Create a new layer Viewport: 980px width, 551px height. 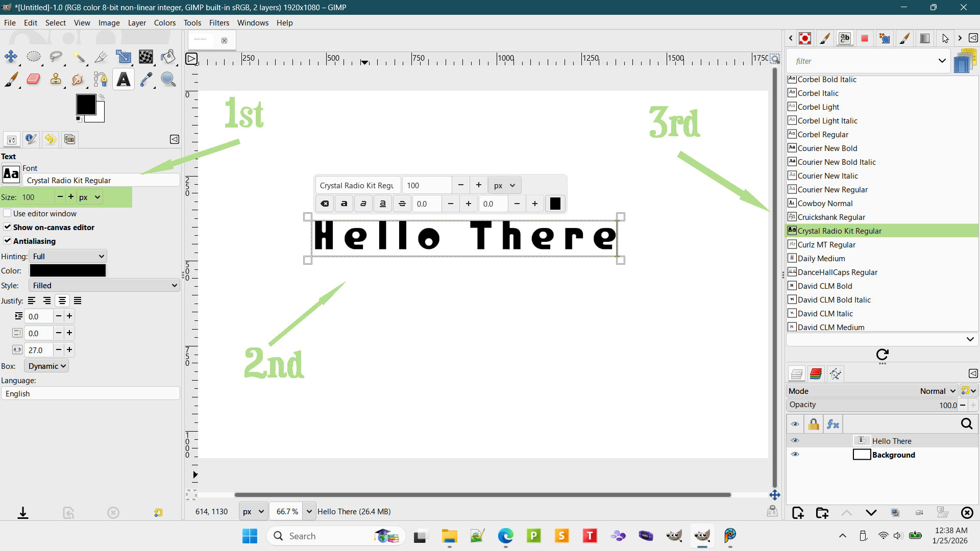tap(798, 513)
